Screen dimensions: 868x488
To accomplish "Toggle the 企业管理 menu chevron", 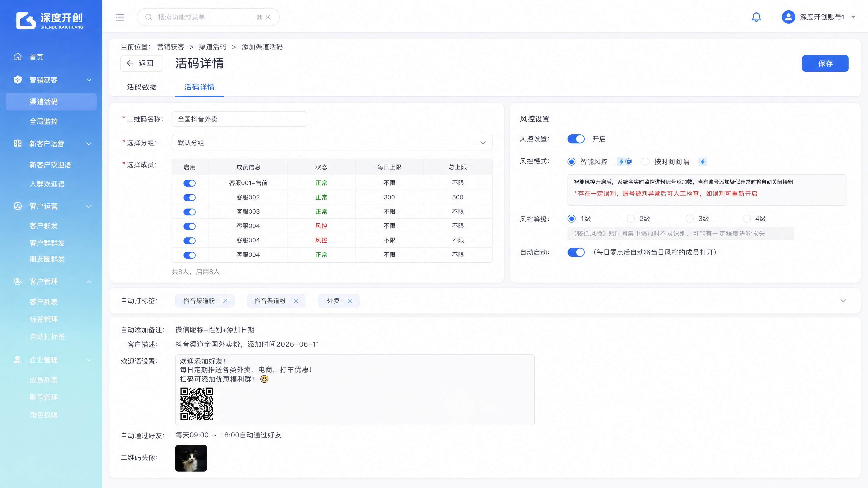I will (x=89, y=360).
